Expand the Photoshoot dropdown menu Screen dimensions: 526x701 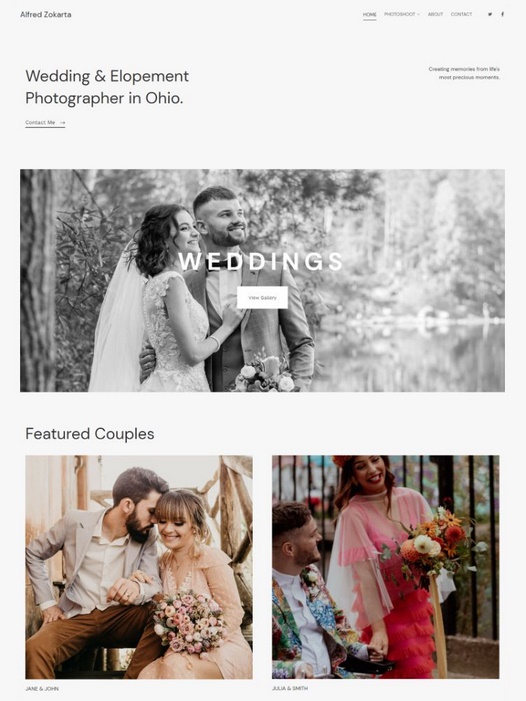pos(402,14)
